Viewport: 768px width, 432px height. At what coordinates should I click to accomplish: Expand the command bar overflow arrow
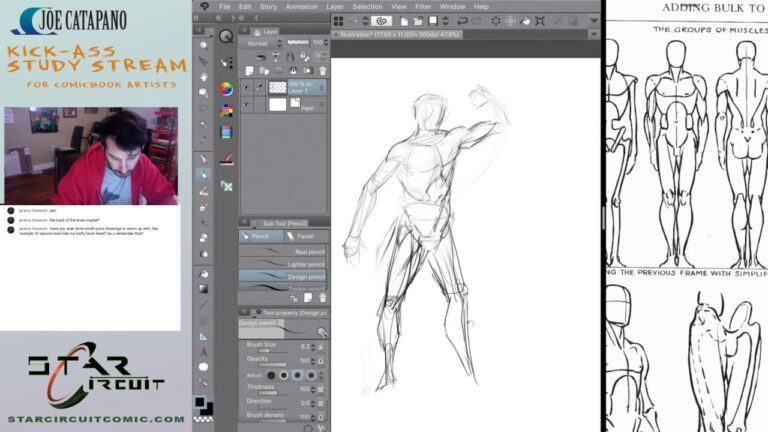point(594,21)
